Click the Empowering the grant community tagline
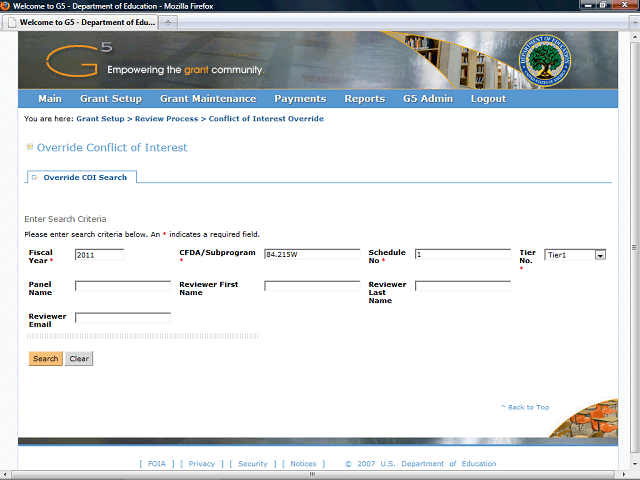The image size is (640, 480). (x=186, y=70)
